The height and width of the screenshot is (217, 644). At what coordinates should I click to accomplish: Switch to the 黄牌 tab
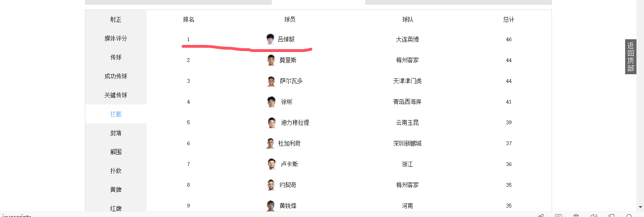(116, 190)
